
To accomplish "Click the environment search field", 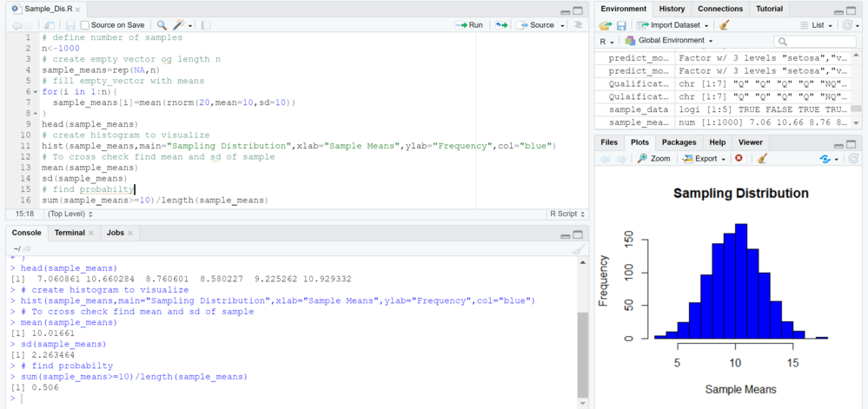I will [815, 42].
